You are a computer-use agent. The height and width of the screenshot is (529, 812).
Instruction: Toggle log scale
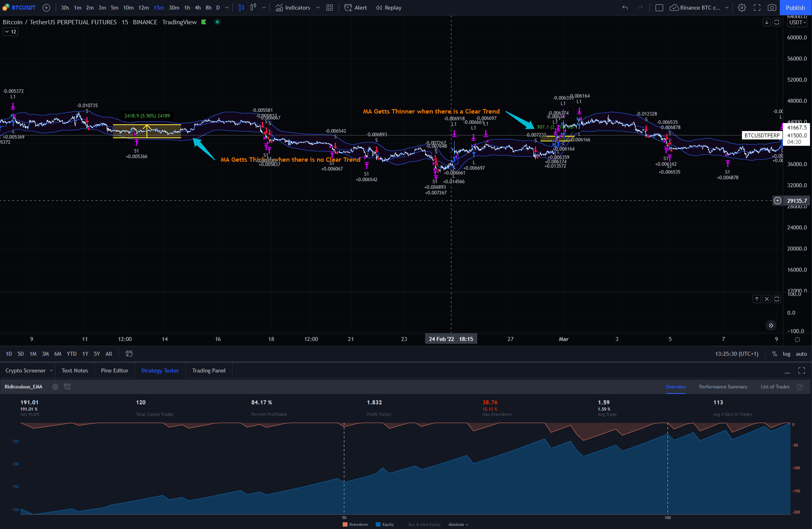pos(787,354)
